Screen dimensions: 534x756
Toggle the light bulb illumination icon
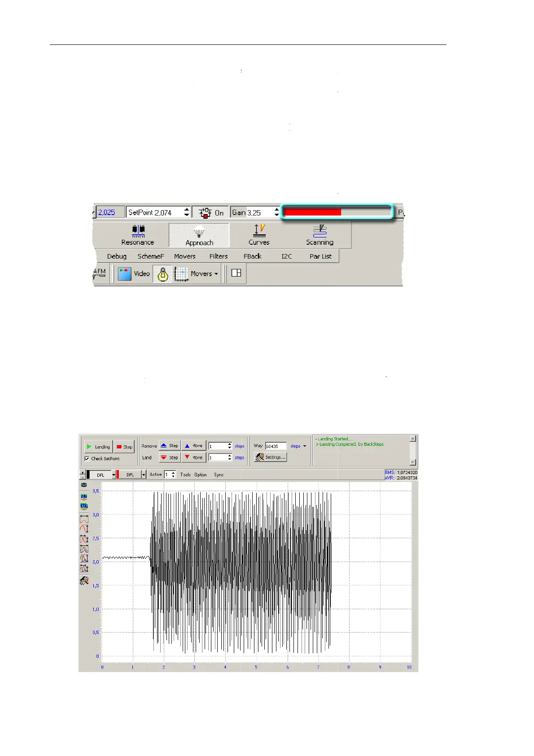(x=163, y=273)
